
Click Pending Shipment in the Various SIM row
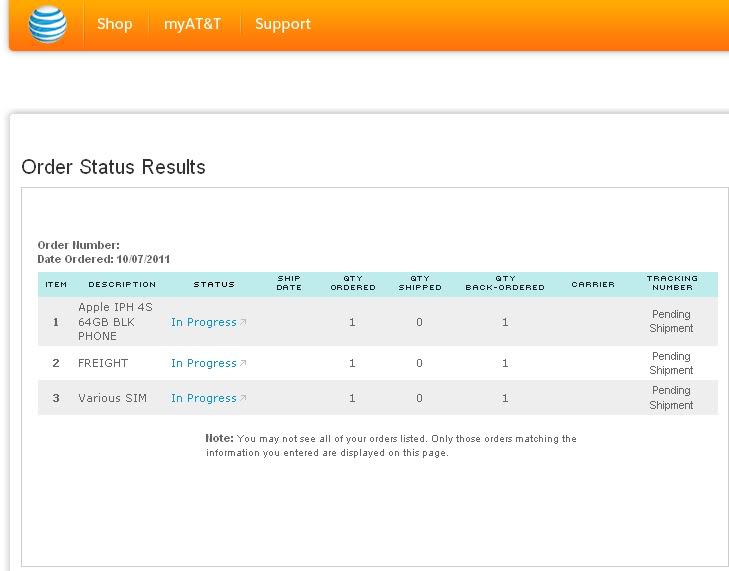coord(671,398)
